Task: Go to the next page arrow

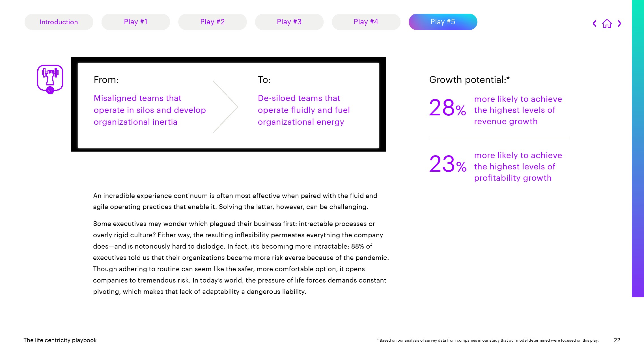Action: tap(620, 23)
